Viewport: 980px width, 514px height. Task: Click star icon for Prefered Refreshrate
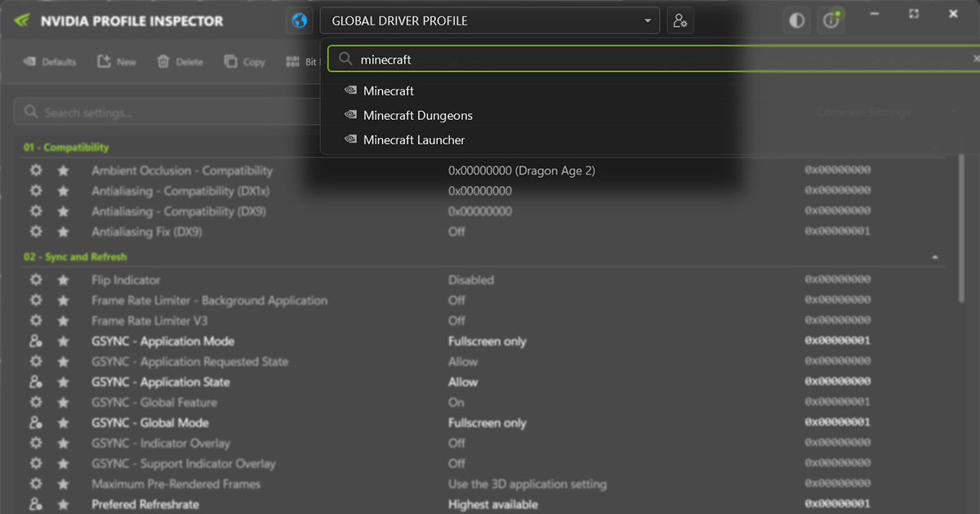63,504
